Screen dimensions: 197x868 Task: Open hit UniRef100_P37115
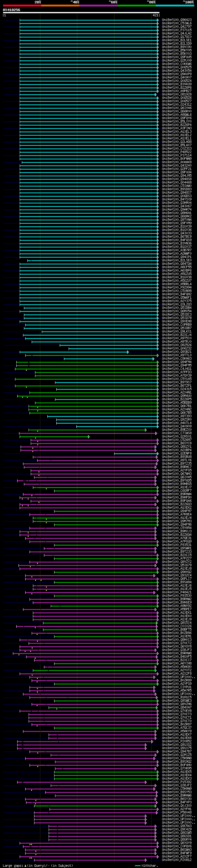click(177, 30)
